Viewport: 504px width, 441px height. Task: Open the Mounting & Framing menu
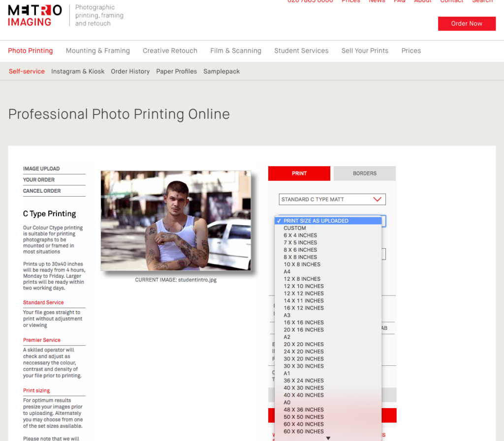click(97, 51)
